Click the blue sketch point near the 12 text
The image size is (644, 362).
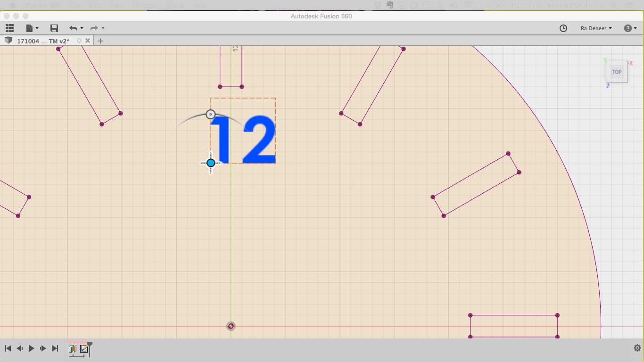tap(210, 162)
